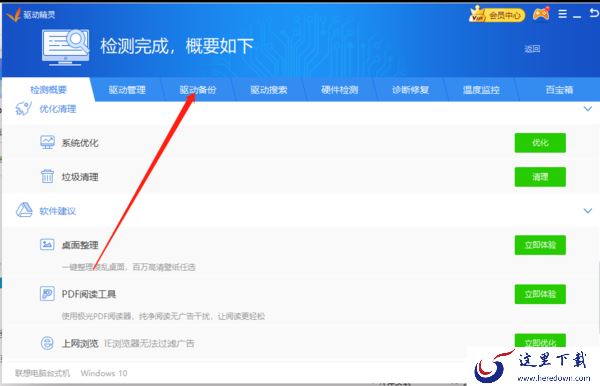Image resolution: width=600 pixels, height=386 pixels.
Task: Click the 垃圾清理 label
Action: (80, 177)
